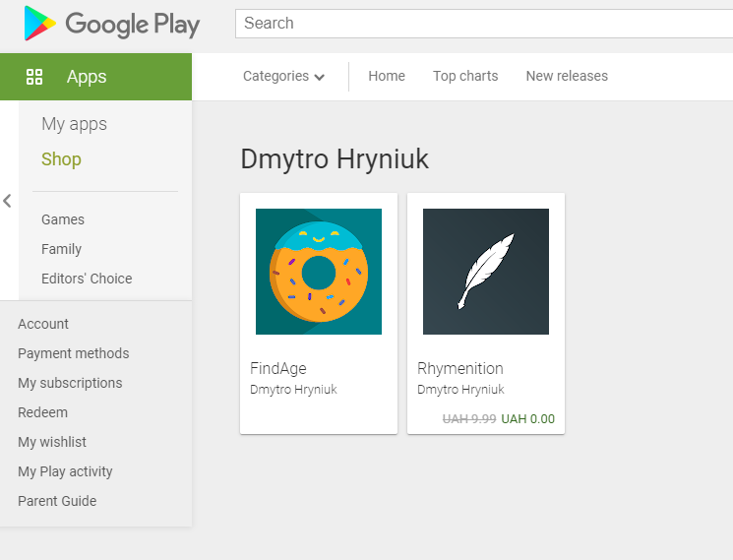The image size is (733, 560).
Task: Open Payment methods
Action: [x=74, y=353]
